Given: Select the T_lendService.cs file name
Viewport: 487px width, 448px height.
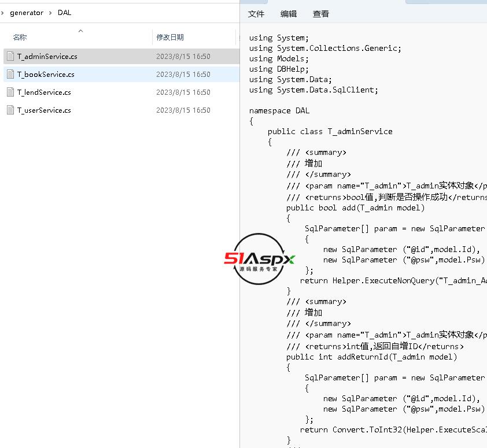Looking at the screenshot, I should click(x=44, y=92).
